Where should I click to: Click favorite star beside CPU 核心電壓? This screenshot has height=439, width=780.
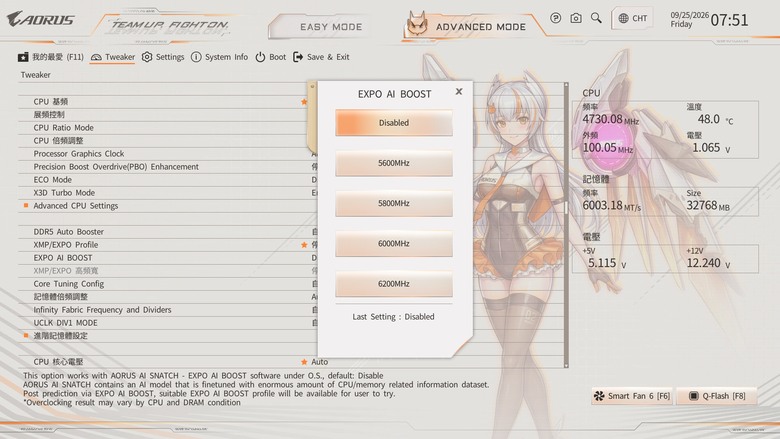tap(304, 362)
